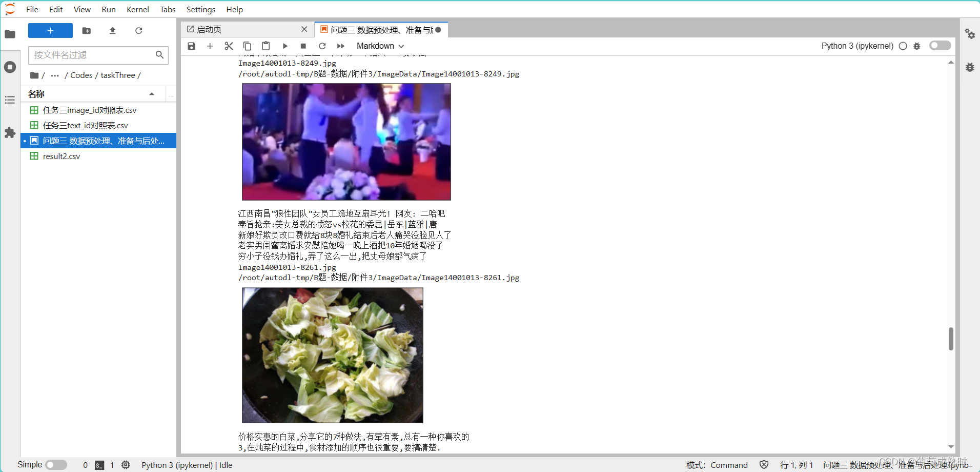Image resolution: width=980 pixels, height=472 pixels.
Task: Go to taskThree breadcrumb folder
Action: pyautogui.click(x=118, y=75)
